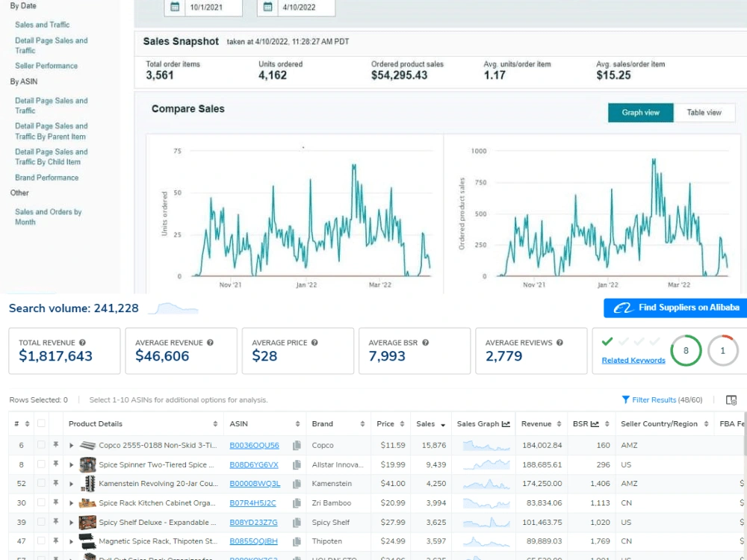This screenshot has height=560, width=747.
Task: Expand the Magnetic Spice Rack row
Action: coord(72,541)
